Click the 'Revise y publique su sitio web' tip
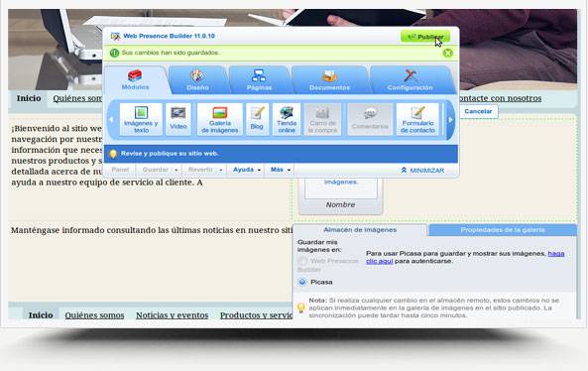588x371 pixels. (x=170, y=154)
